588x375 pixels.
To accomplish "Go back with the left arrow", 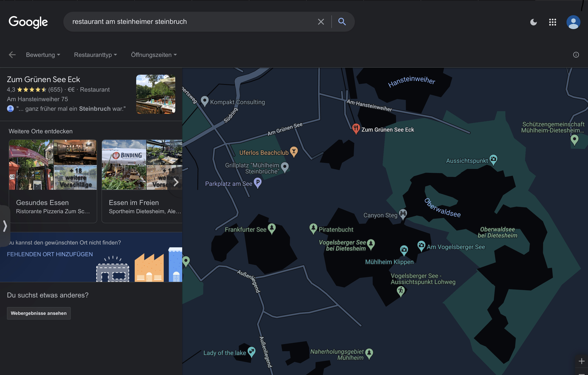I will pyautogui.click(x=12, y=55).
